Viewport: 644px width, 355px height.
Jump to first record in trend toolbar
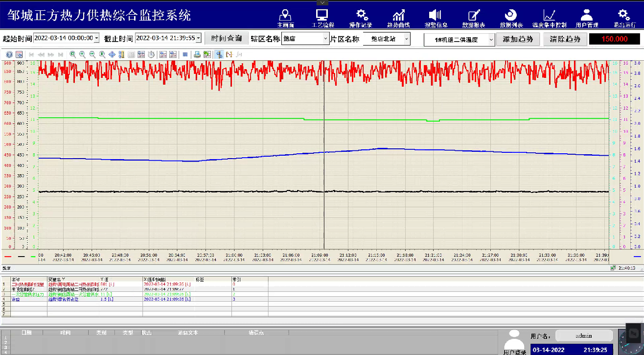coord(31,54)
